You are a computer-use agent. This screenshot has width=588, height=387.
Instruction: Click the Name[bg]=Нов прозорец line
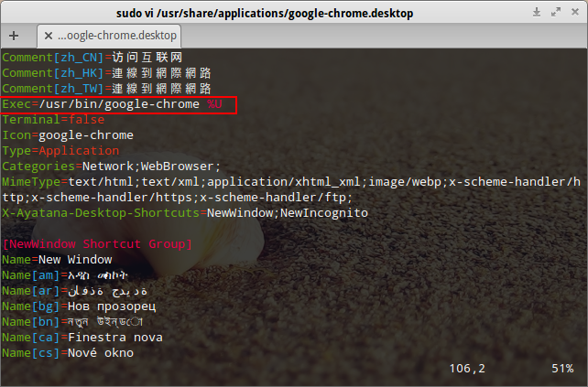pos(79,306)
